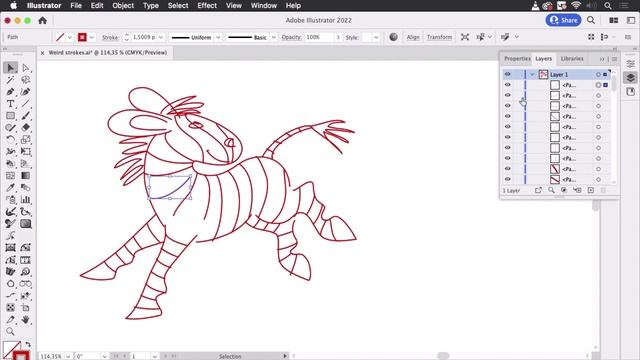640x360 pixels.
Task: Open the search icon next to Share
Action: pos(591,20)
